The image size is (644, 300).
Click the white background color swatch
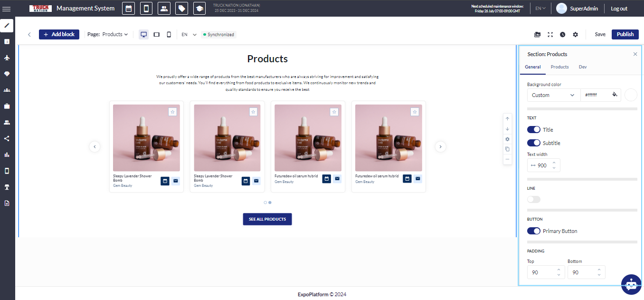click(x=631, y=95)
